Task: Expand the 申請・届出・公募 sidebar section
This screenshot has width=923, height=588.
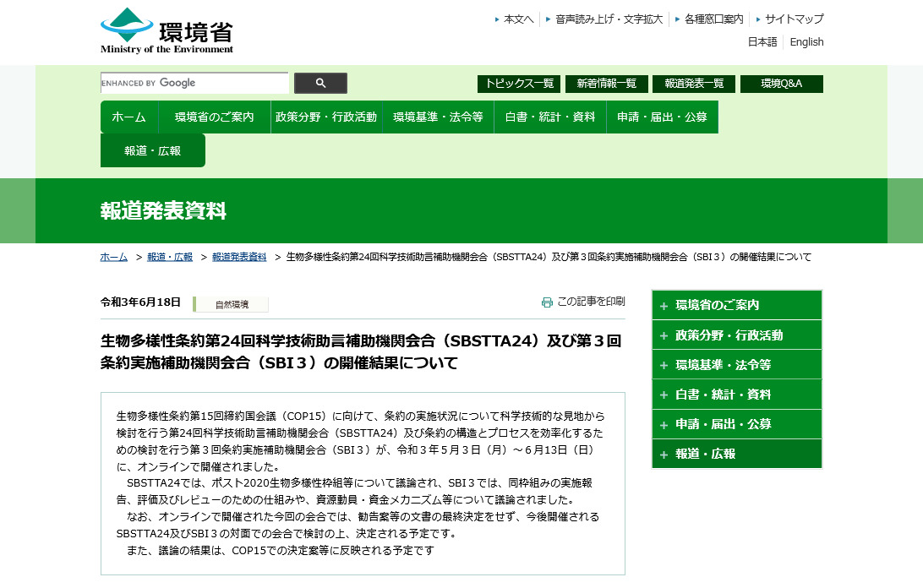Action: click(x=736, y=424)
